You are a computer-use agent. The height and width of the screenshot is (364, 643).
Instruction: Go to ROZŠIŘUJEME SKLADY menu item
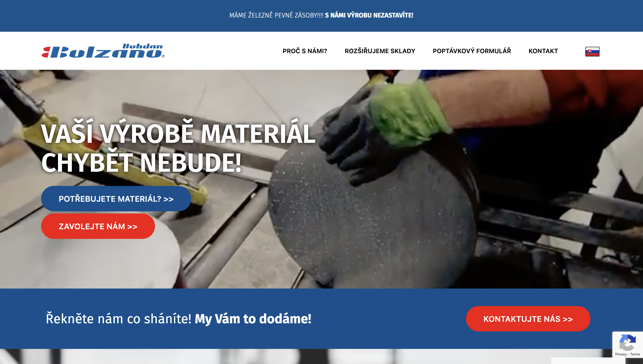[380, 51]
